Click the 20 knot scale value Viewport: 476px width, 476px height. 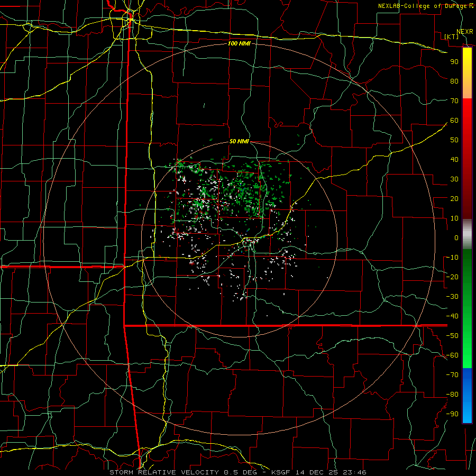pyautogui.click(x=454, y=199)
